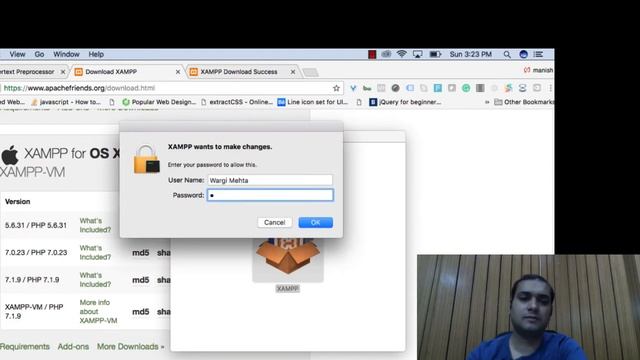Open the Add-ons link at page bottom
The height and width of the screenshot is (360, 640).
(73, 347)
